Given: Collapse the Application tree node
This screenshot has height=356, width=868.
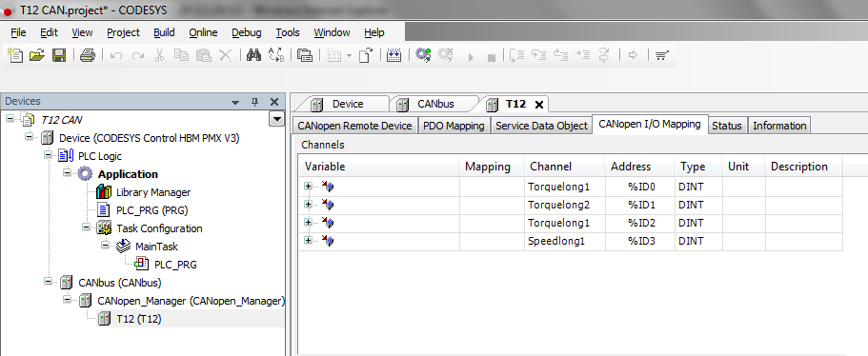Looking at the screenshot, I should point(67,172).
